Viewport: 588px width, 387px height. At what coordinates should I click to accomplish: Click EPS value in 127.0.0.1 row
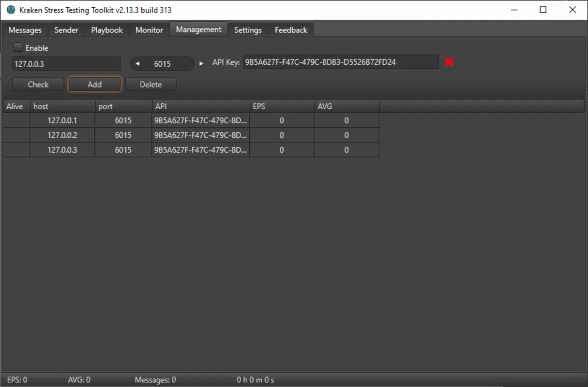pyautogui.click(x=282, y=120)
